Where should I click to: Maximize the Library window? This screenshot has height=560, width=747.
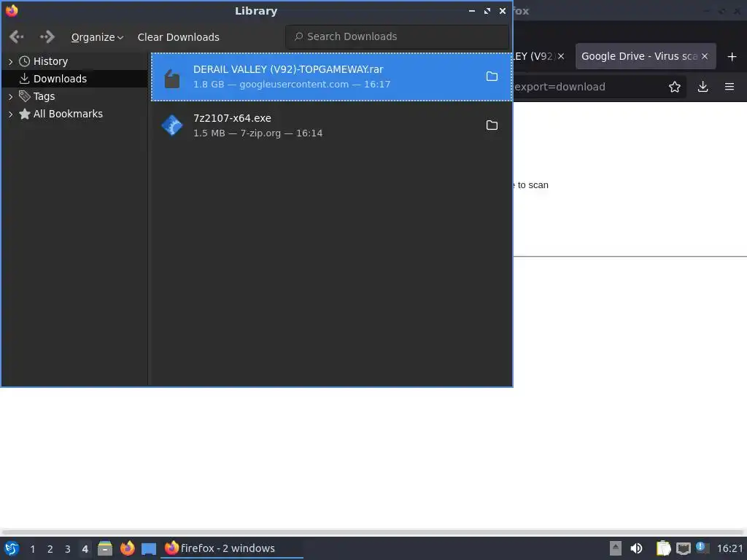click(x=487, y=11)
